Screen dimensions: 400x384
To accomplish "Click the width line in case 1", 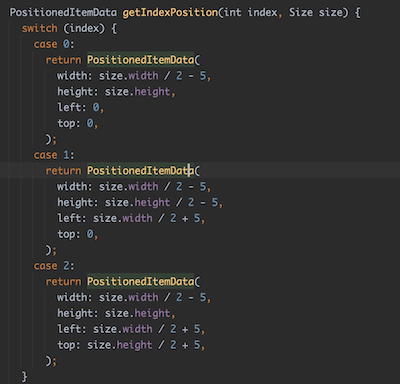I will [x=134, y=187].
